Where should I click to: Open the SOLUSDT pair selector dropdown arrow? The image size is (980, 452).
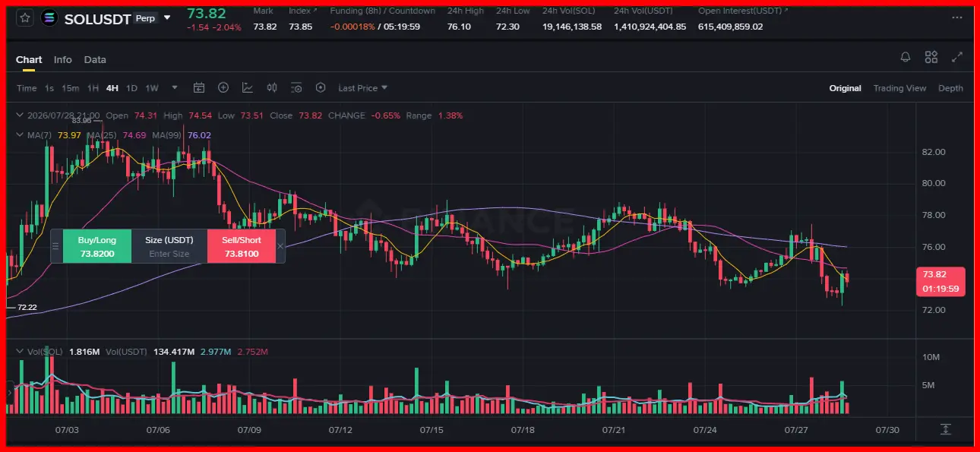(167, 17)
